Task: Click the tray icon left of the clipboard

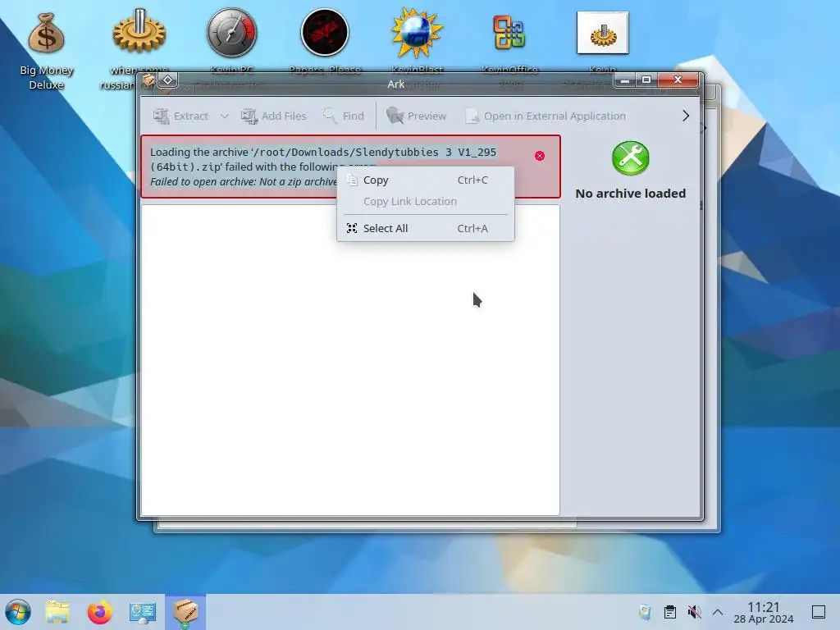Action: point(645,612)
